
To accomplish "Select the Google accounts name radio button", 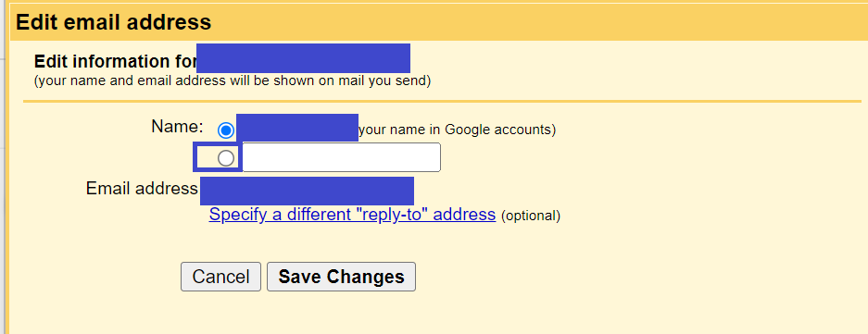I will point(226,130).
